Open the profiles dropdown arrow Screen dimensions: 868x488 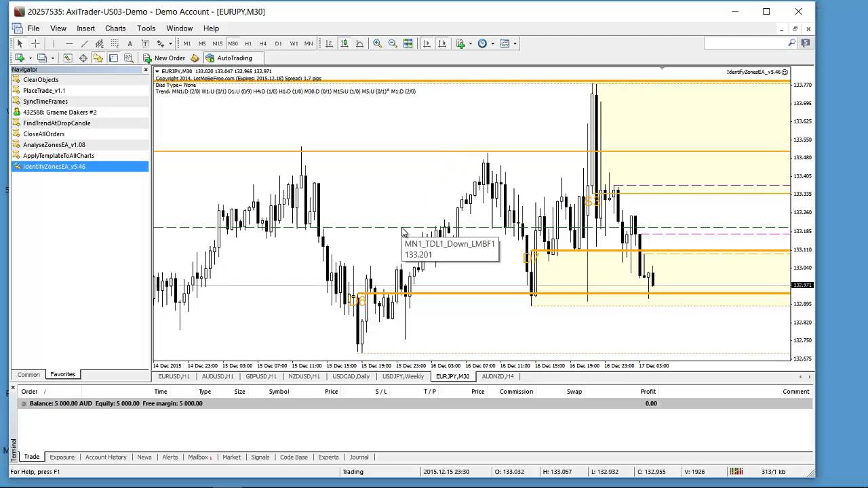pyautogui.click(x=53, y=58)
